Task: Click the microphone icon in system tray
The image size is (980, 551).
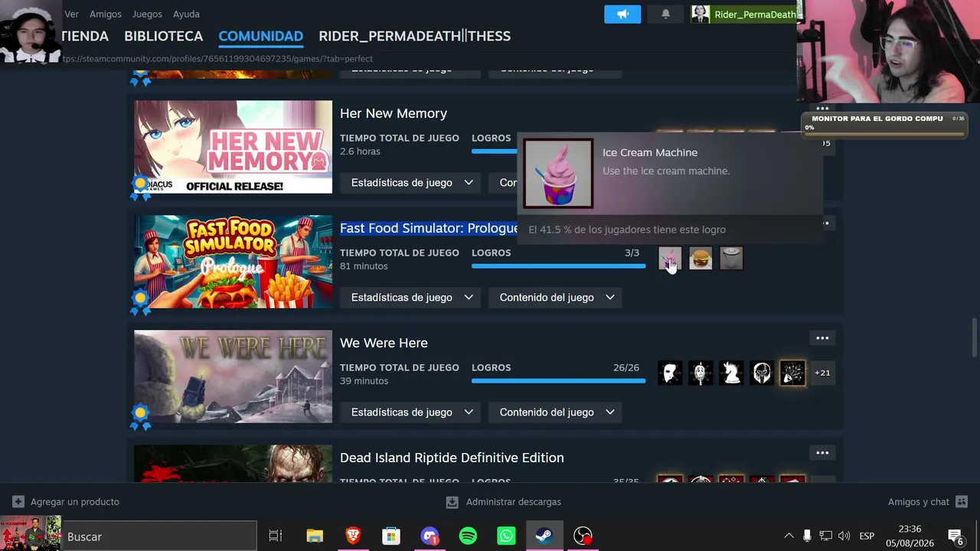Action: (x=807, y=536)
